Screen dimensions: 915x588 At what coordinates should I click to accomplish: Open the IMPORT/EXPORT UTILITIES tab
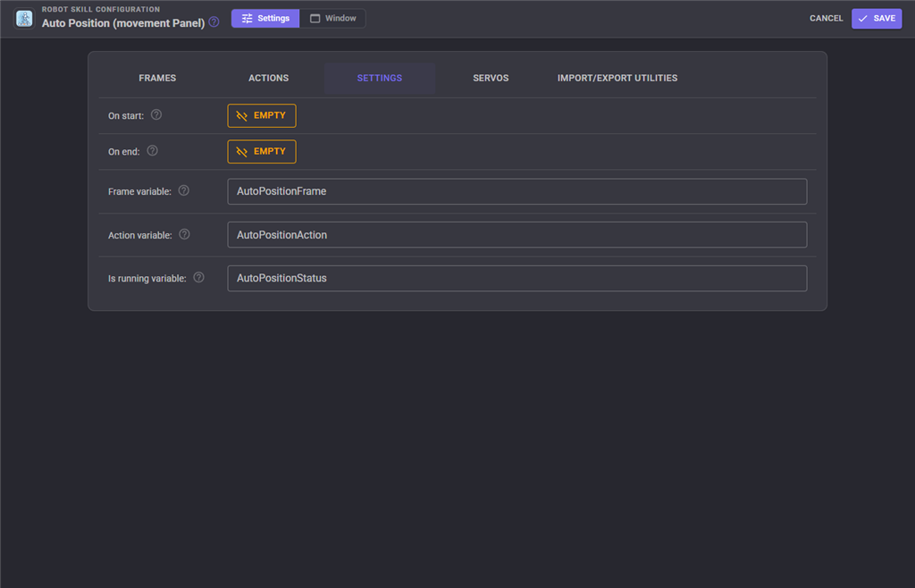pyautogui.click(x=617, y=78)
